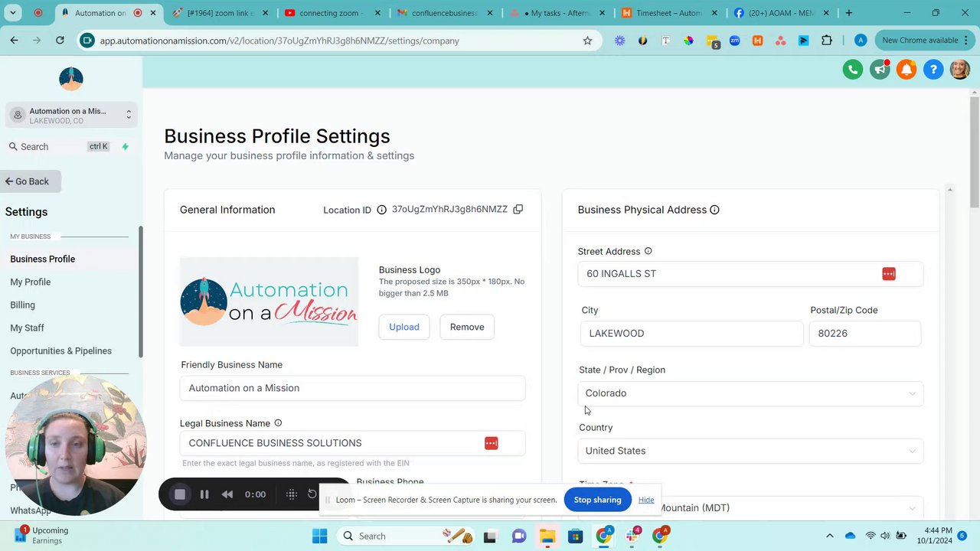
Task: Click the New Chrome available button
Action: point(924,41)
